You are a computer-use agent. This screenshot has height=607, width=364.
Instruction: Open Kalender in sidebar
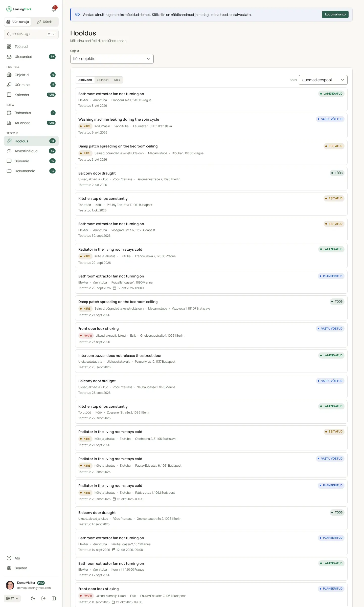(31, 95)
